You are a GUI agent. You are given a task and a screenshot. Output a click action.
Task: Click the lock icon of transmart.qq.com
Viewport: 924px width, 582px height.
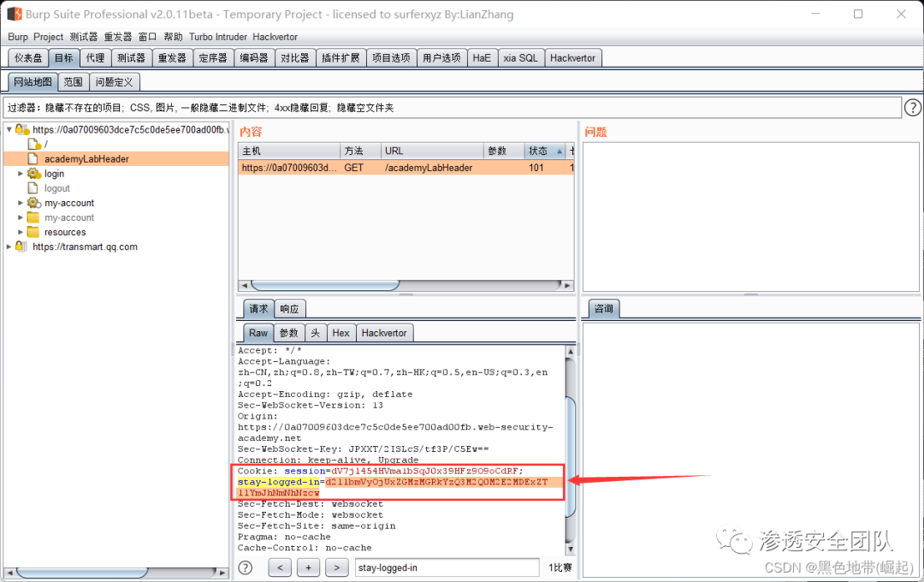tap(21, 246)
